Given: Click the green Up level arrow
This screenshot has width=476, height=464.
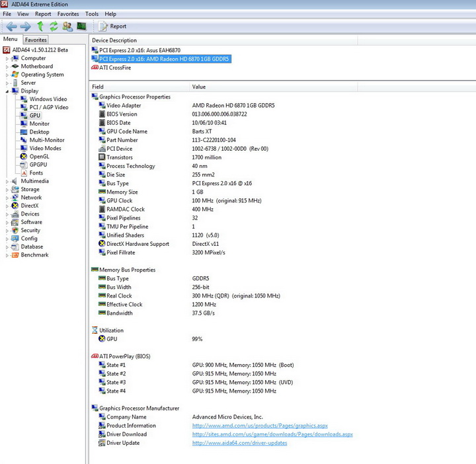Looking at the screenshot, I should [x=40, y=26].
